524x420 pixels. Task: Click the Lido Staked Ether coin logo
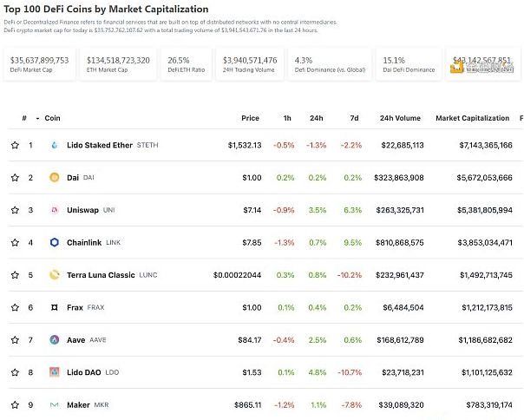(54, 145)
